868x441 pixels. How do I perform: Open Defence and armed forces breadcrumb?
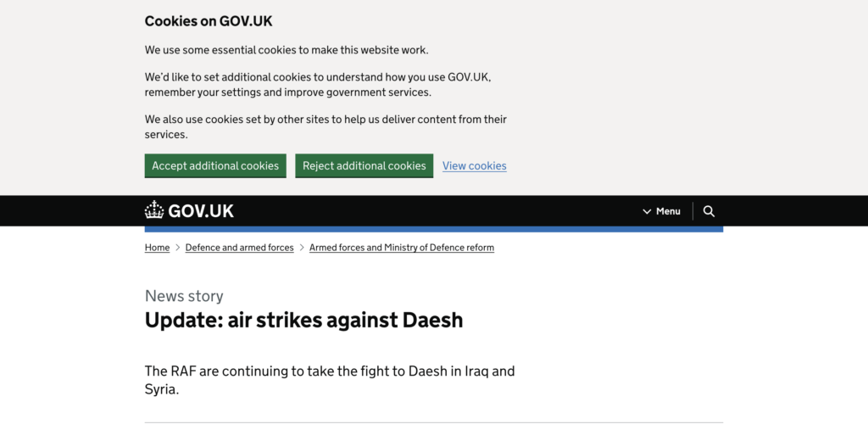[x=239, y=248]
